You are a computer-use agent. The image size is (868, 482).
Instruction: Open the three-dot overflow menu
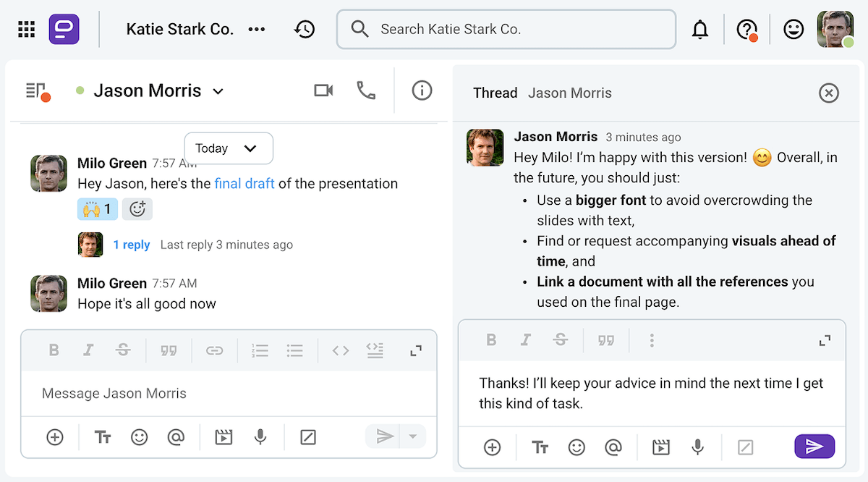pyautogui.click(x=257, y=29)
